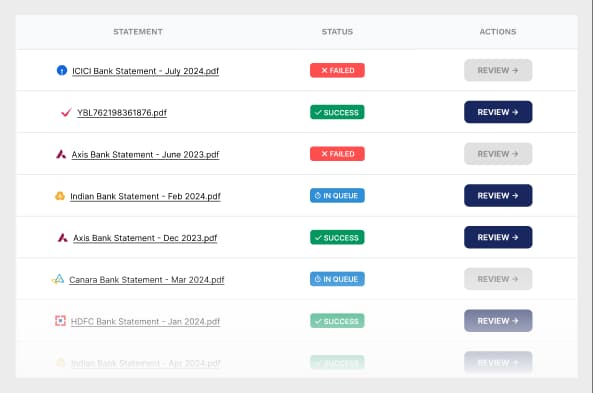Open HDFC Bank Statement - Jan 2024.pdf

[x=145, y=322]
